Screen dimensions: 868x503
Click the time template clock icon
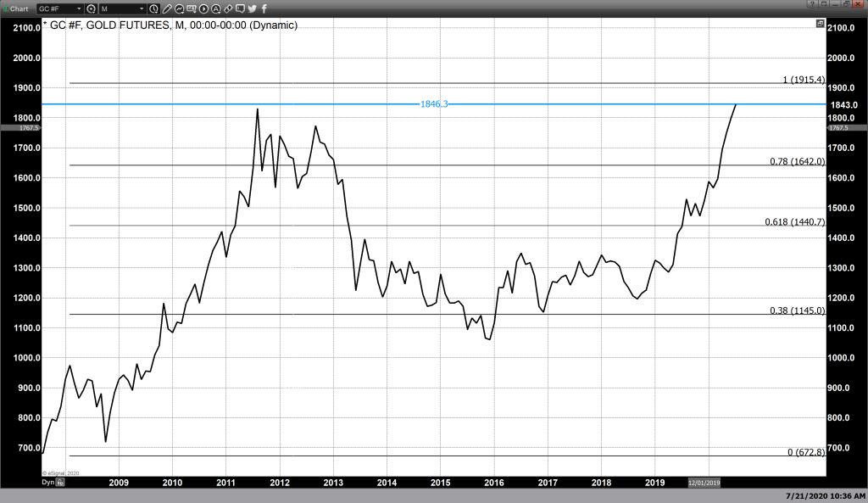[154, 8]
